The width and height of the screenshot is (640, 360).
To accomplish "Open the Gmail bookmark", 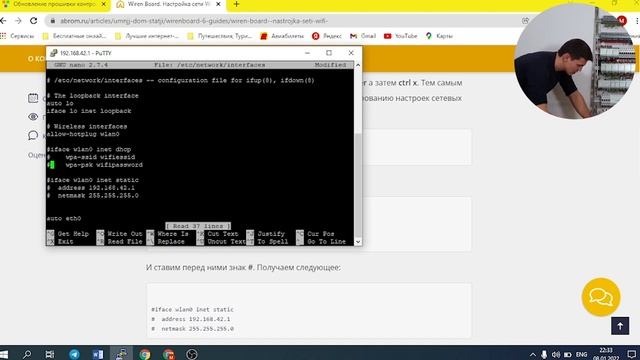I will 363,36.
